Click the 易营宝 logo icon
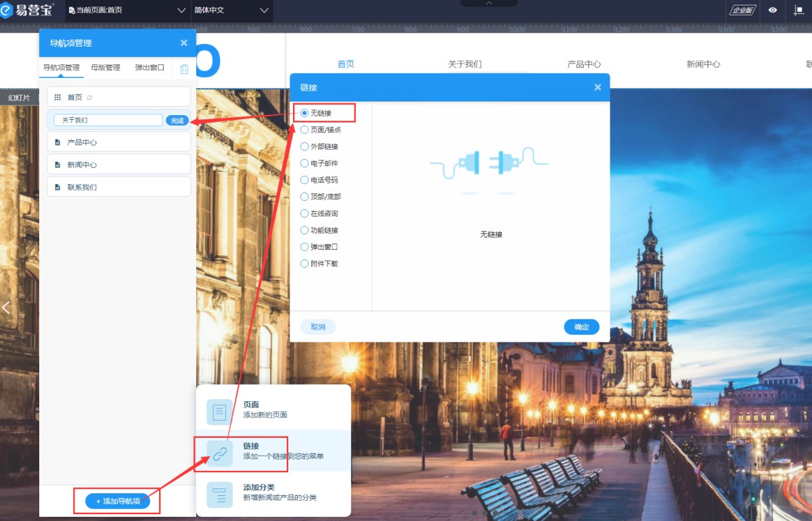812x521 pixels. click(x=7, y=10)
